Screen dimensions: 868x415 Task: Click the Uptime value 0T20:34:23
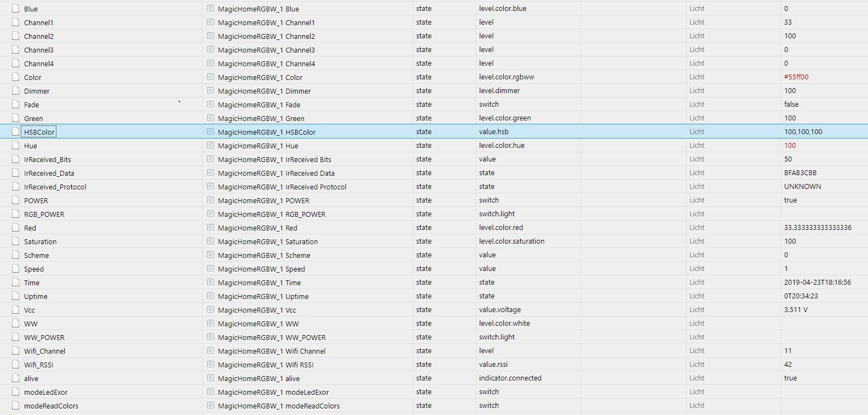pos(801,296)
